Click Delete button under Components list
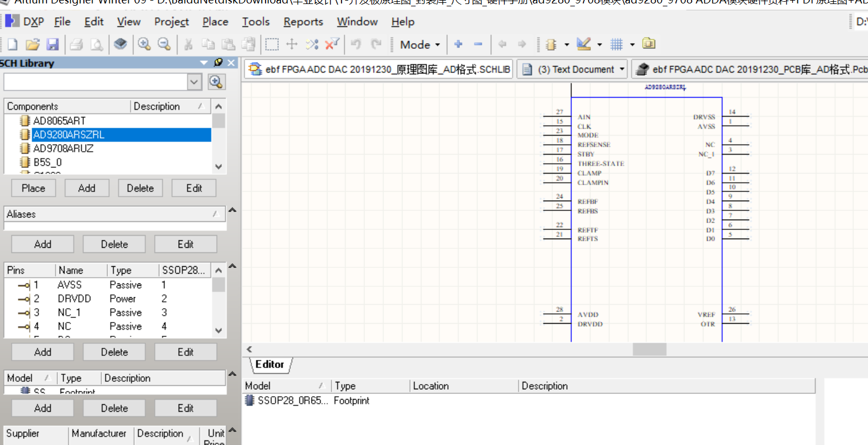 [140, 188]
